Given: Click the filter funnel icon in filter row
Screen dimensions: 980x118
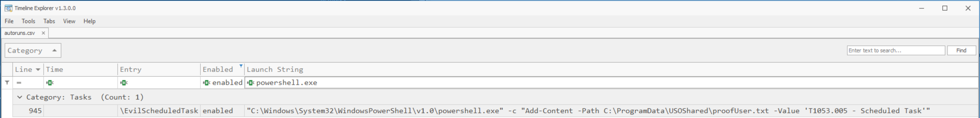Looking at the screenshot, I should (7, 82).
